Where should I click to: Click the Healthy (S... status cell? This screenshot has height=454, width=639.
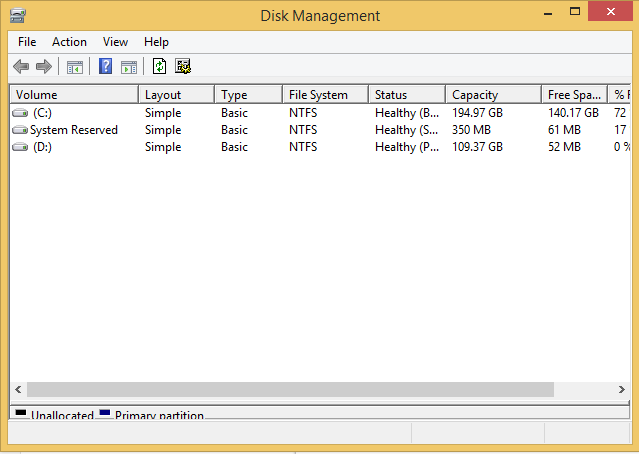pos(407,130)
